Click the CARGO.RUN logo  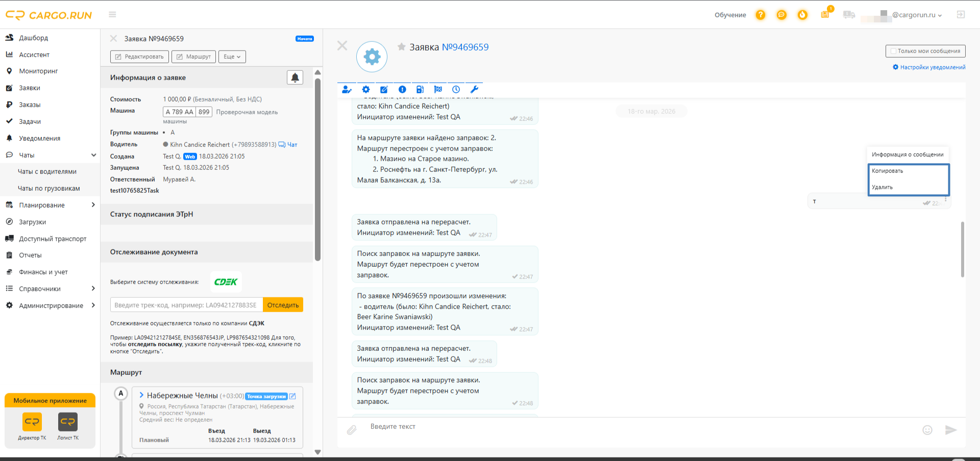(x=49, y=15)
